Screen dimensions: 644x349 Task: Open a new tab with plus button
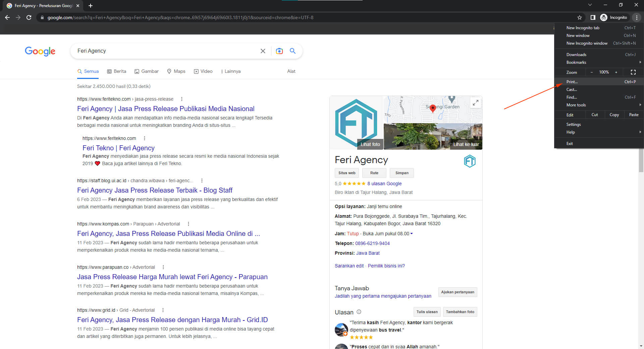pos(91,6)
